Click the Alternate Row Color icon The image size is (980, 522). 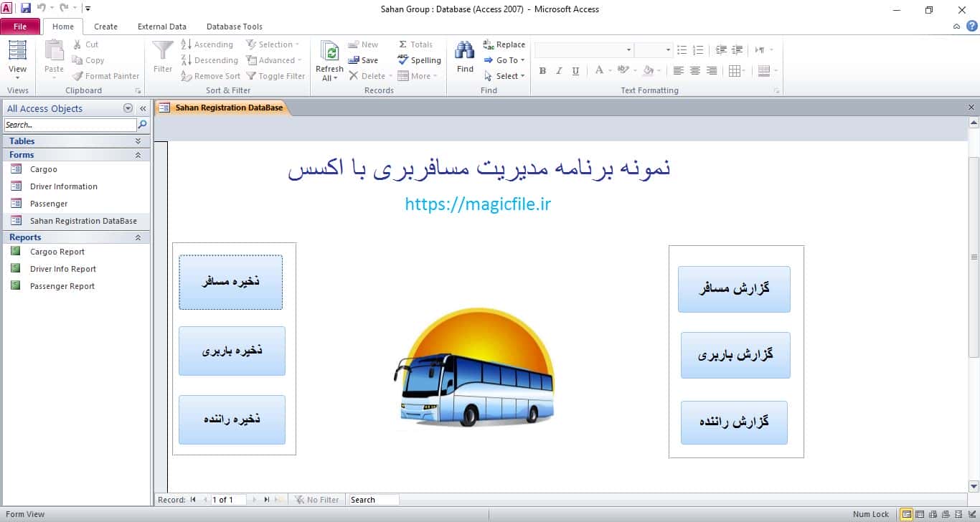[x=763, y=71]
